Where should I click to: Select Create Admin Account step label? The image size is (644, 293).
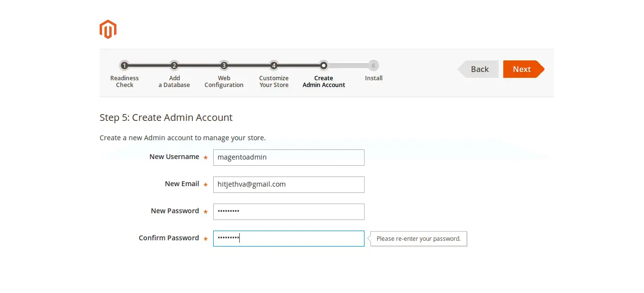click(323, 82)
